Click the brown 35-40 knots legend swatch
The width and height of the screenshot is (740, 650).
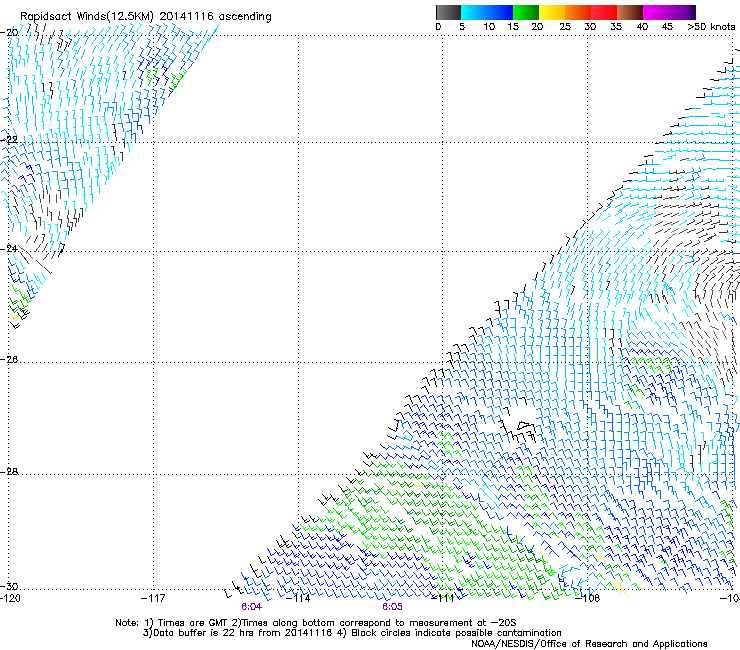coord(630,12)
